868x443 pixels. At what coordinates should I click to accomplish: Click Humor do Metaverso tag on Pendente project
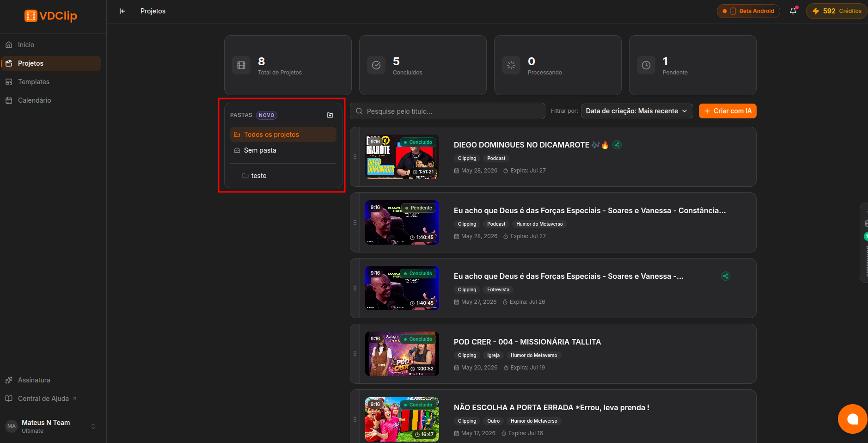[x=539, y=224]
